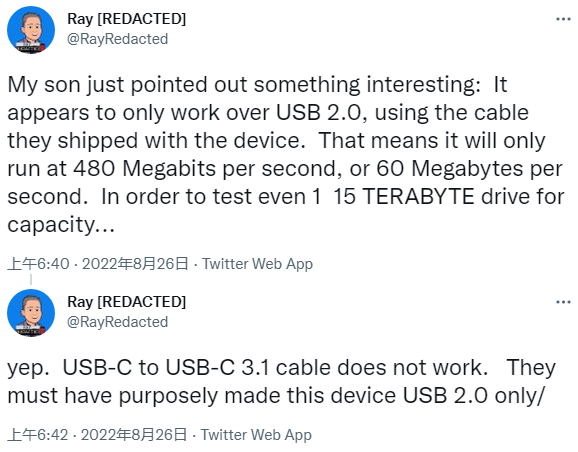Image resolution: width=578 pixels, height=452 pixels.
Task: Open the 上午6:42 timestamp link
Action: click(38, 435)
